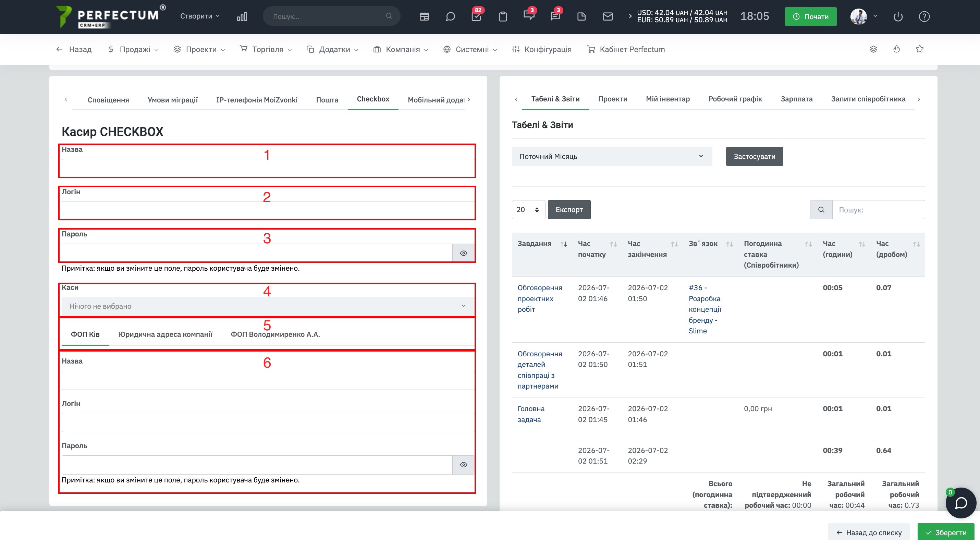This screenshot has width=980, height=540.
Task: Open the statistics bar chart icon
Action: (x=242, y=16)
